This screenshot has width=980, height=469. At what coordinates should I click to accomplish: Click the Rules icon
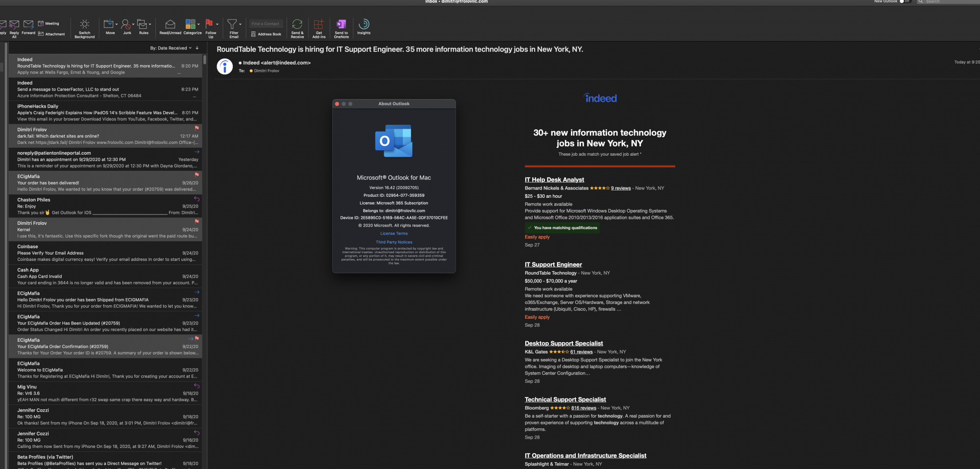coord(142,24)
